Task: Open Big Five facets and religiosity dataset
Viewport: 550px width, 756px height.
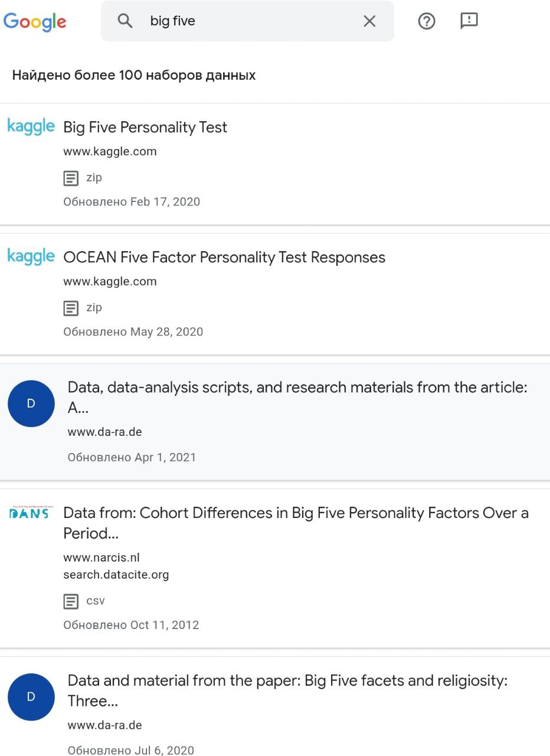Action: [x=287, y=681]
